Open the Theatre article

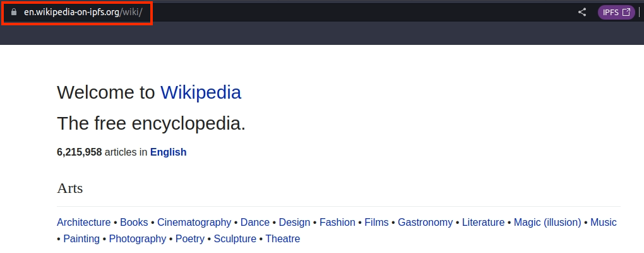coord(283,239)
